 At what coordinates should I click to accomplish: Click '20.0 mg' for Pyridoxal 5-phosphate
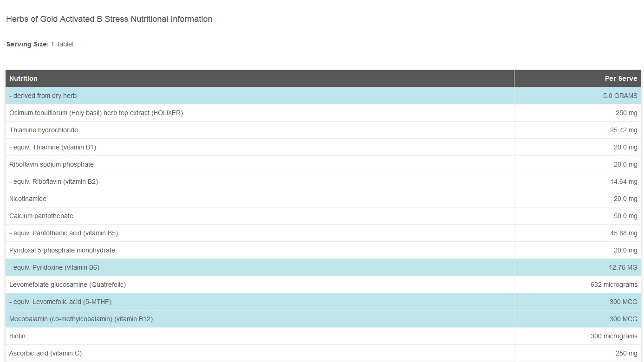pyautogui.click(x=625, y=250)
